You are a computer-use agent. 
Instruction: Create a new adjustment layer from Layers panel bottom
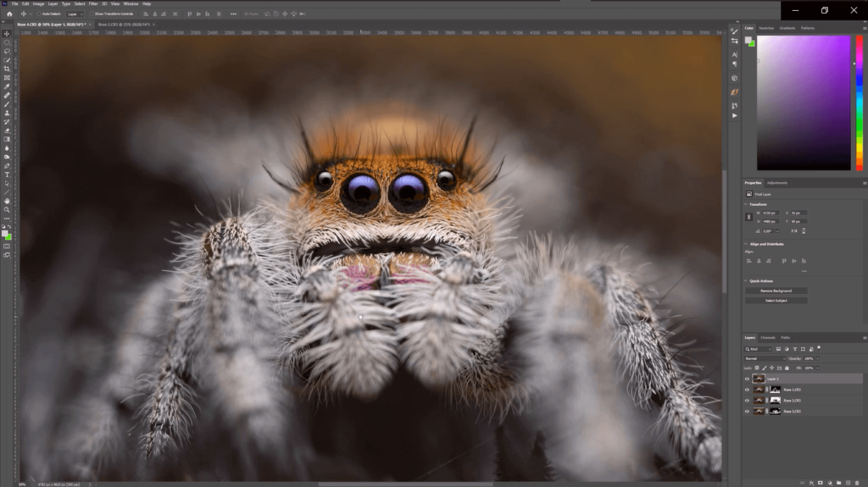[x=830, y=483]
